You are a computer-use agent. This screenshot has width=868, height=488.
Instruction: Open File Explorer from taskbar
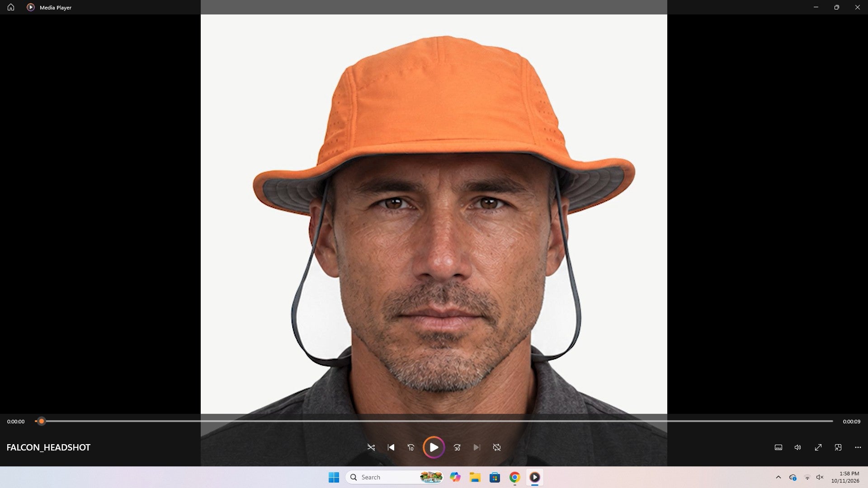pyautogui.click(x=475, y=477)
